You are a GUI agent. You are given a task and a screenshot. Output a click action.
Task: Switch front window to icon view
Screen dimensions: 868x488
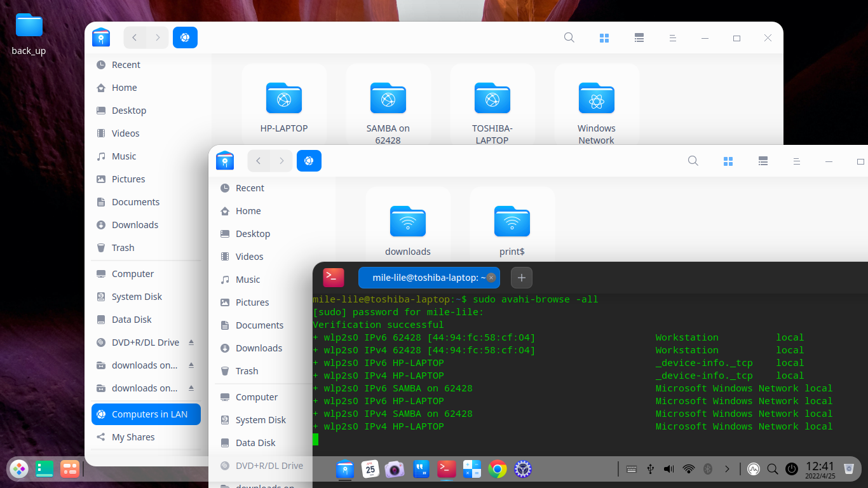728,161
